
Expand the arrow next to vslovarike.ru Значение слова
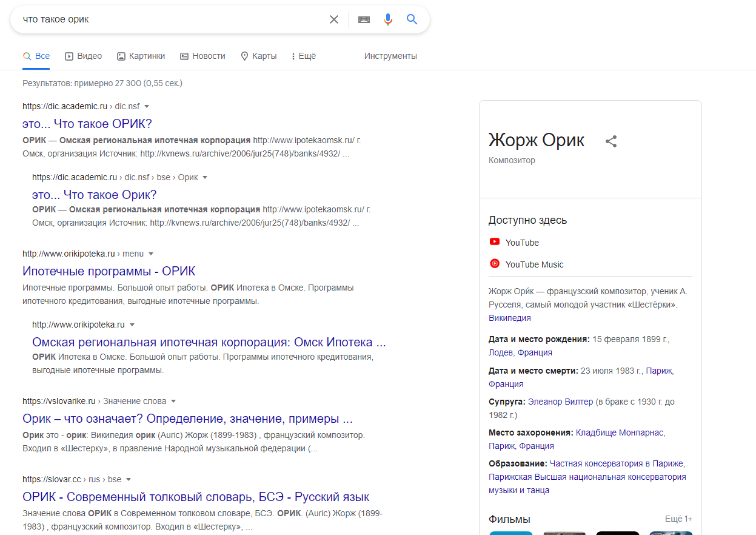[x=173, y=401]
